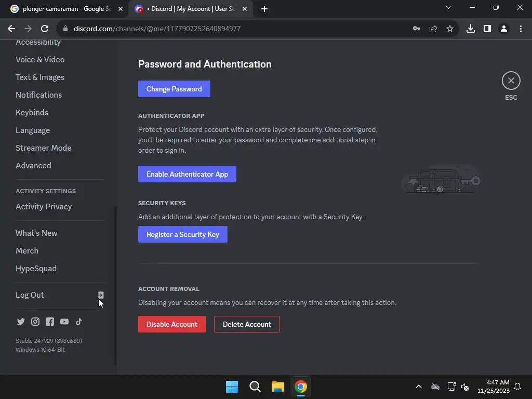
Task: Go back with browser back arrow
Action: (x=11, y=29)
